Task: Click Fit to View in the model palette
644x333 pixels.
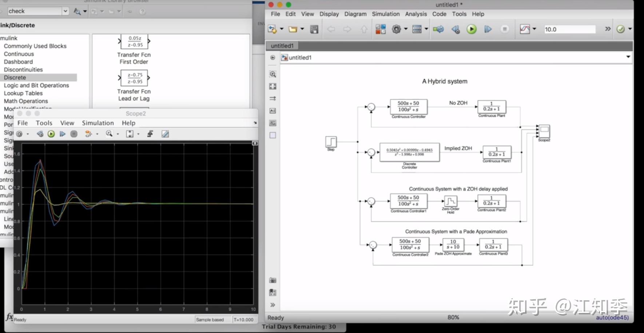Action: pyautogui.click(x=273, y=86)
